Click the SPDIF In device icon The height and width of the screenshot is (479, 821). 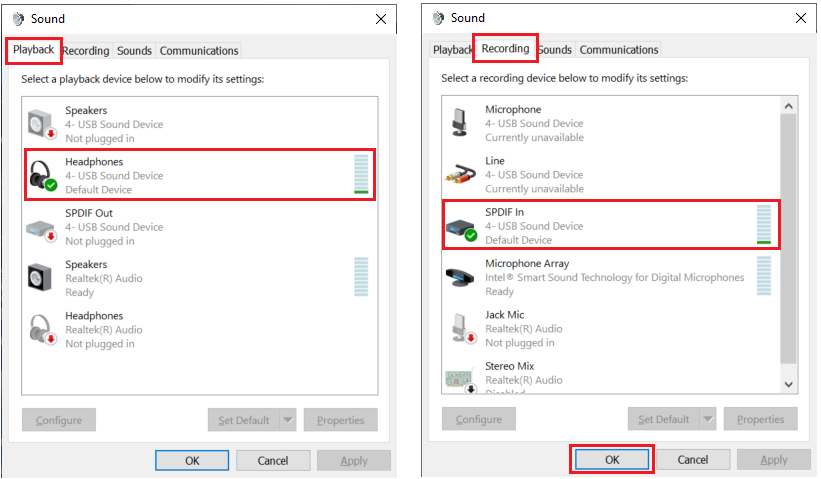(461, 226)
